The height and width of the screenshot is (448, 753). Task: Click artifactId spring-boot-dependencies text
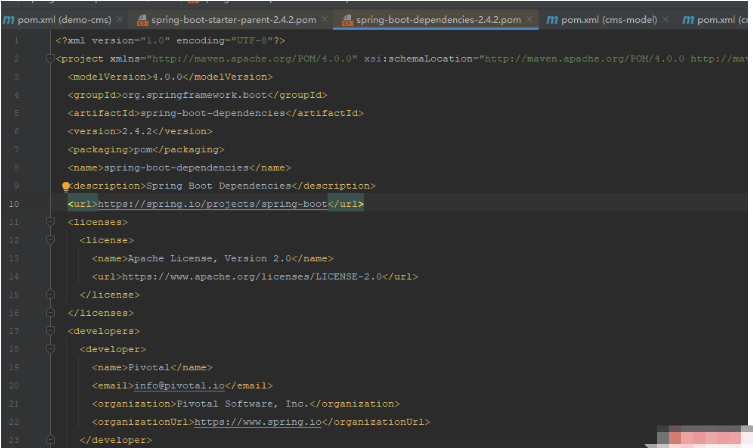pyautogui.click(x=212, y=113)
